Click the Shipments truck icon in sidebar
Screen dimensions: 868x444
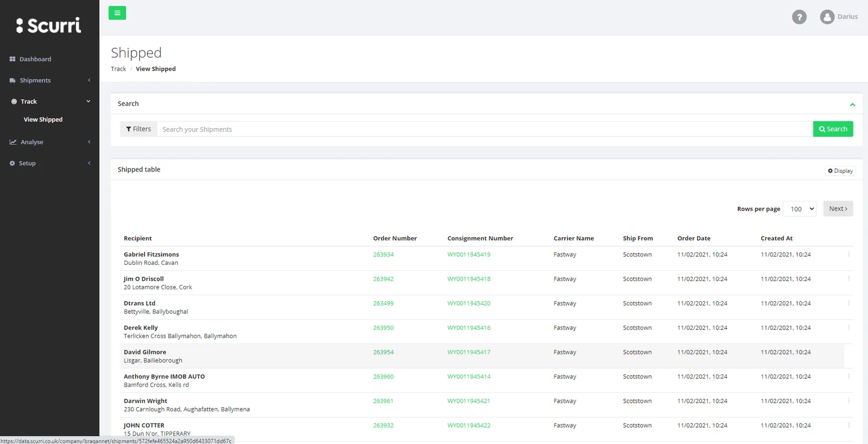(12, 80)
